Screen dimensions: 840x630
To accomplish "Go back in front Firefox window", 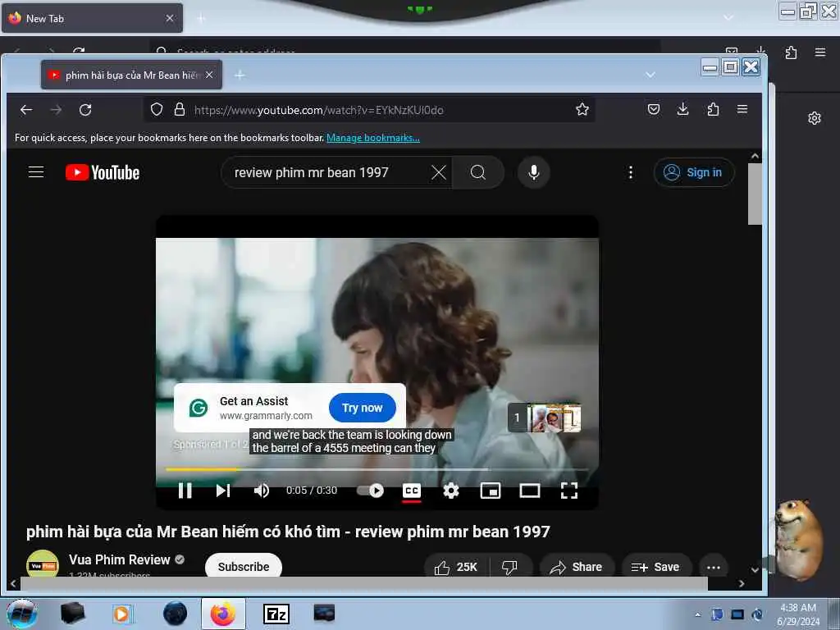I will (x=26, y=110).
